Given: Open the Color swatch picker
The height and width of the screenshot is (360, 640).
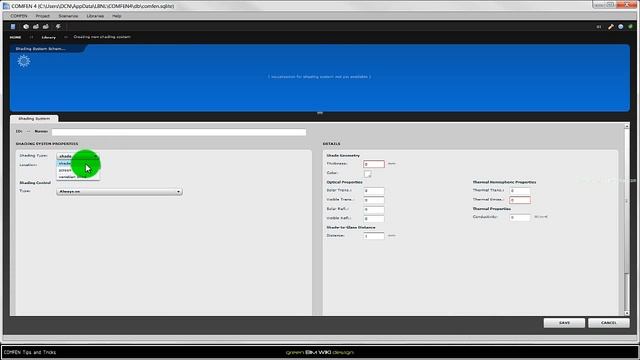Looking at the screenshot, I should (x=367, y=174).
